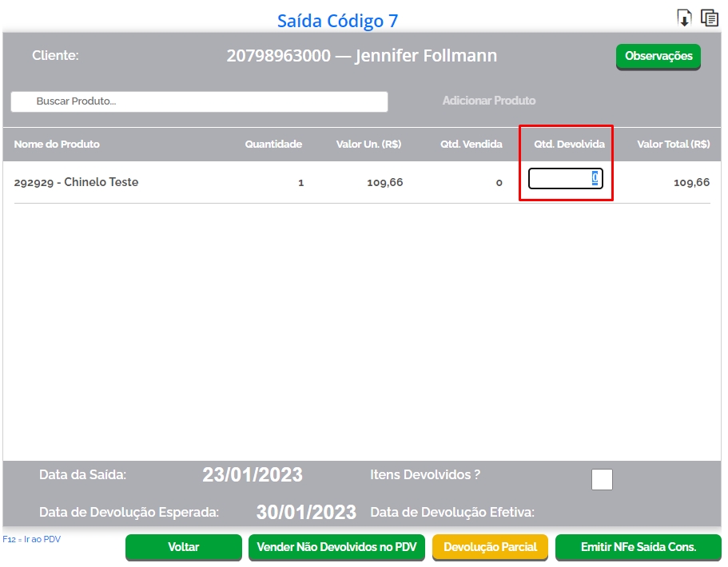Click the download document icon
Image resolution: width=728 pixels, height=567 pixels.
[x=684, y=18]
